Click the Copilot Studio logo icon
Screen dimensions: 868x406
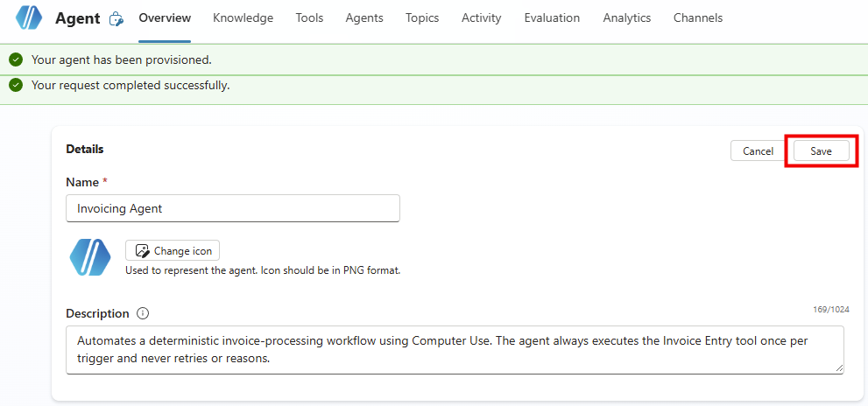[29, 17]
